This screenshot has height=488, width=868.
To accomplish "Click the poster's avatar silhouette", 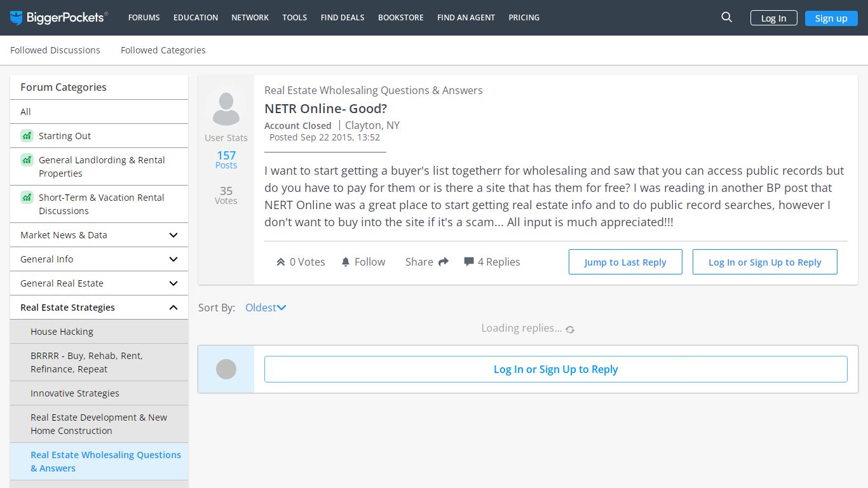I will click(x=226, y=109).
